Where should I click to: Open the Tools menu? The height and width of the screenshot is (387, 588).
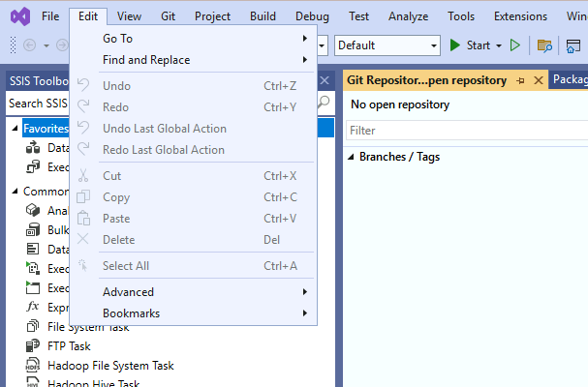coord(461,16)
